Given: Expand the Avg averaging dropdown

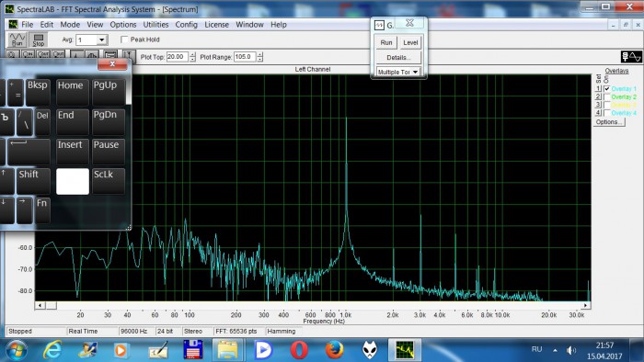Looking at the screenshot, I should 101,40.
